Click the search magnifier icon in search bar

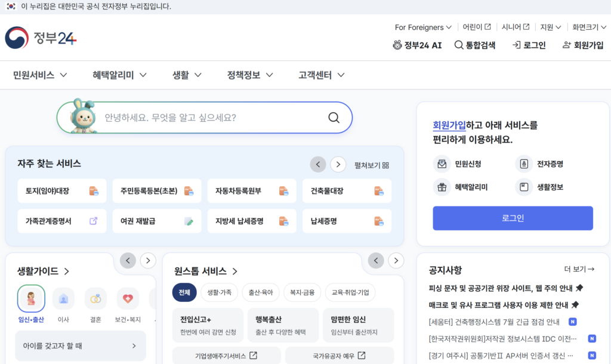(x=334, y=118)
